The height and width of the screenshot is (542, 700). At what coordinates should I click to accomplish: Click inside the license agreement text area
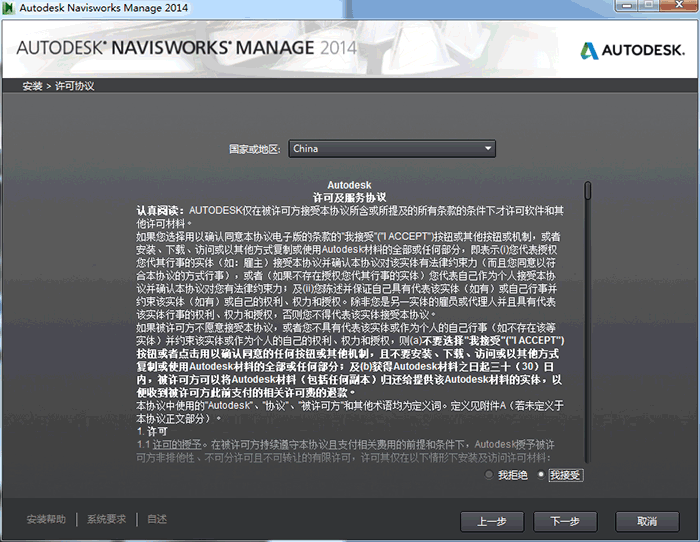350,320
